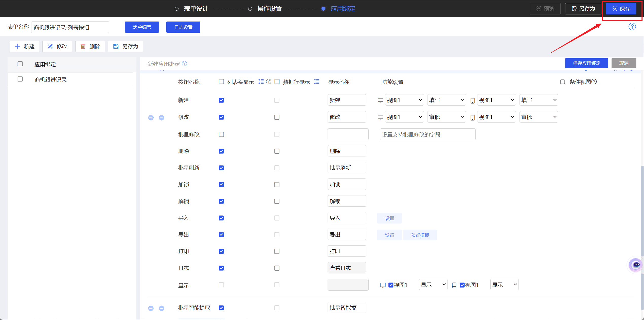Click the 表单编号 button
The height and width of the screenshot is (320, 644).
(142, 27)
